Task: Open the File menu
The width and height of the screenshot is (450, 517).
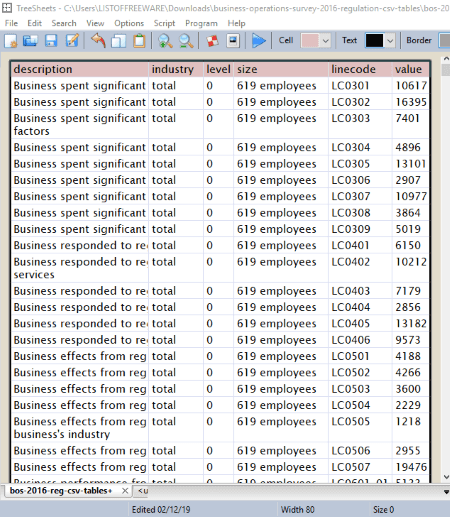Action: (11, 23)
